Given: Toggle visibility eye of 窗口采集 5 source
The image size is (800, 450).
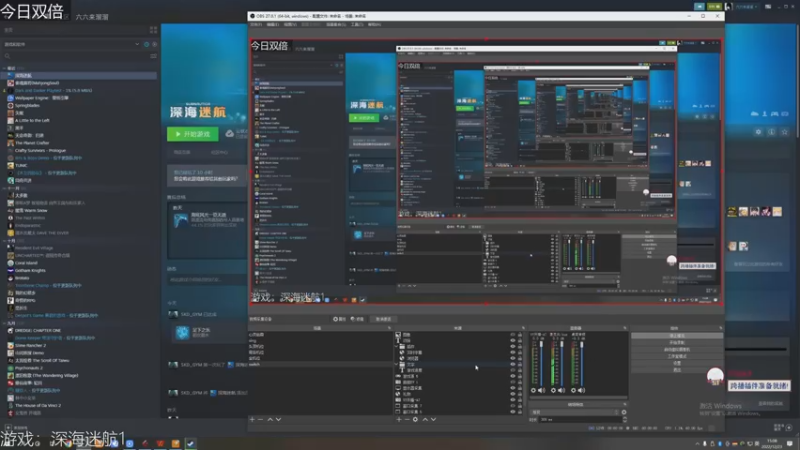Looking at the screenshot, I should 513,411.
